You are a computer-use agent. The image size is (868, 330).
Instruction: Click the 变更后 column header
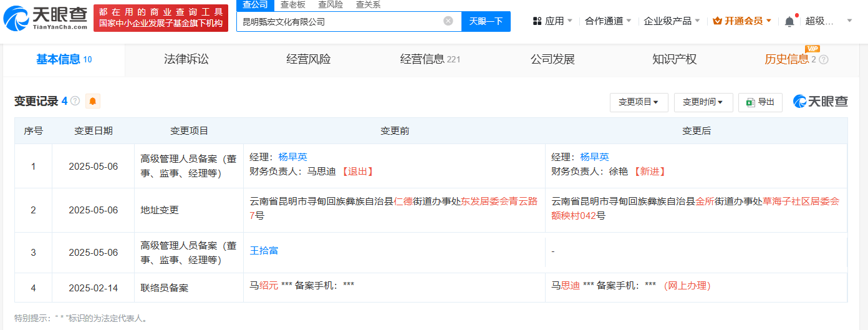click(697, 131)
